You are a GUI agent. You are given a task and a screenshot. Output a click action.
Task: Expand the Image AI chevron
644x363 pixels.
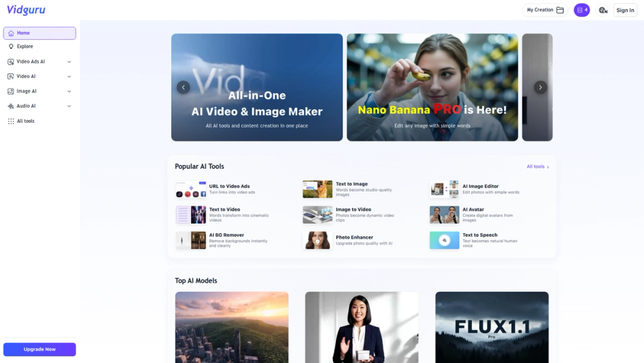click(69, 92)
